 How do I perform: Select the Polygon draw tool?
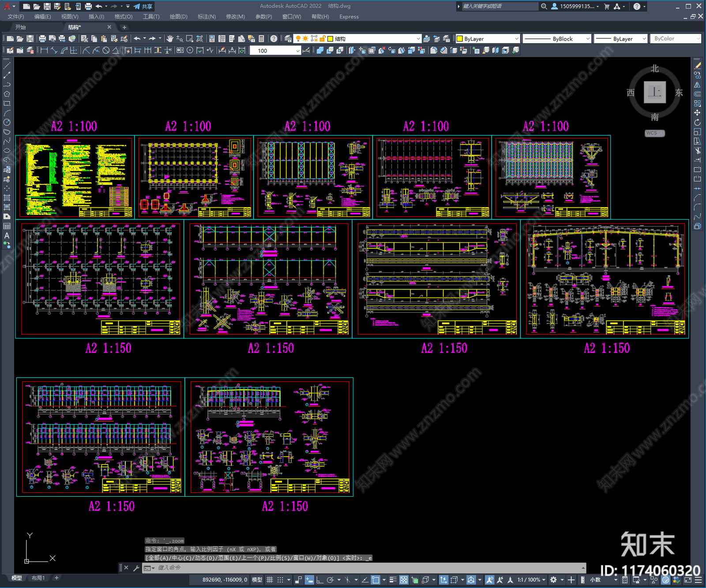pos(7,94)
